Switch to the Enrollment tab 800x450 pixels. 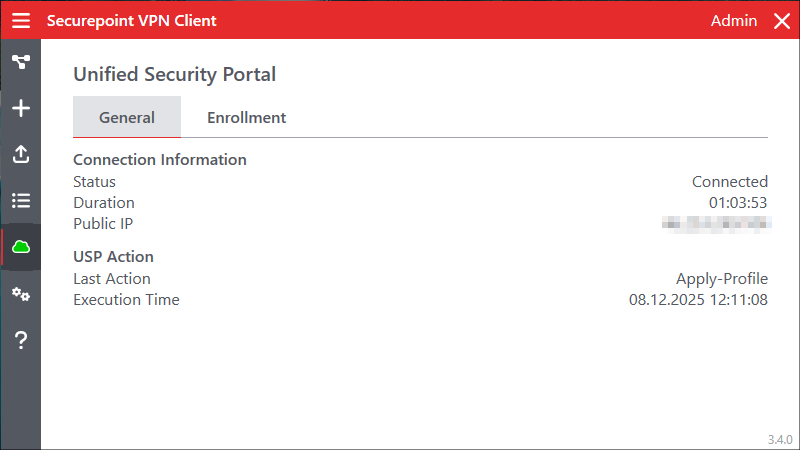246,117
